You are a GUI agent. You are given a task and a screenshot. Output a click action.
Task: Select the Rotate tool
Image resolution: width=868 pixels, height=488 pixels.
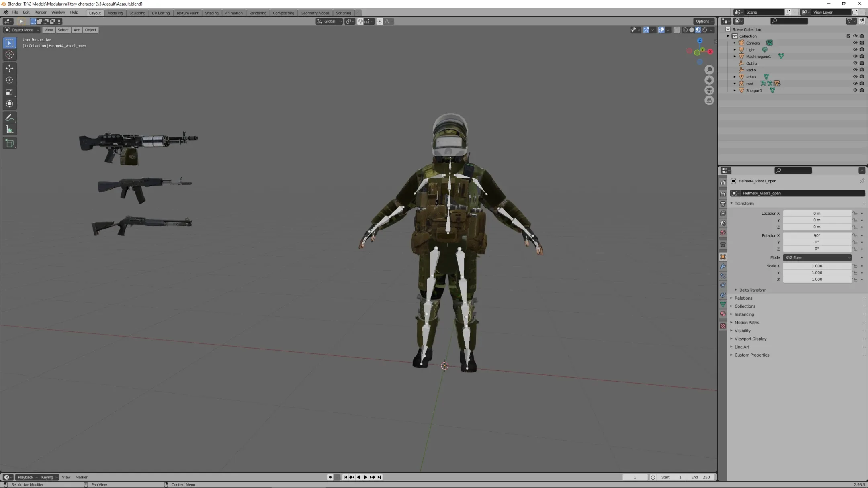coord(10,80)
